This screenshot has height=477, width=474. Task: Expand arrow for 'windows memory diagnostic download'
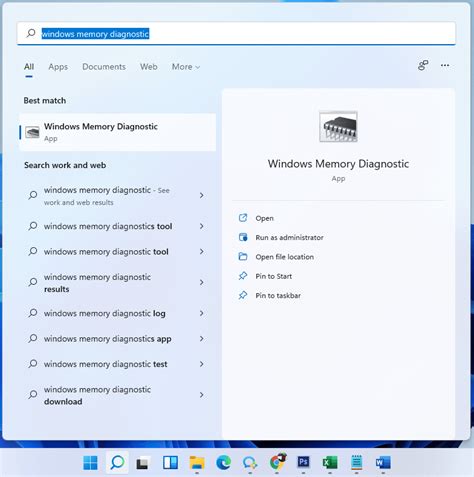pos(201,395)
